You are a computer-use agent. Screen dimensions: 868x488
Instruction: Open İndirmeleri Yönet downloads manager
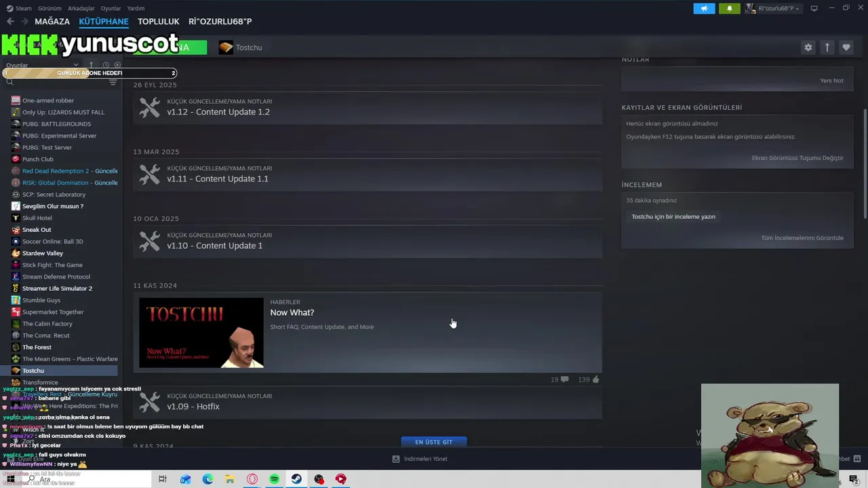[x=420, y=459]
